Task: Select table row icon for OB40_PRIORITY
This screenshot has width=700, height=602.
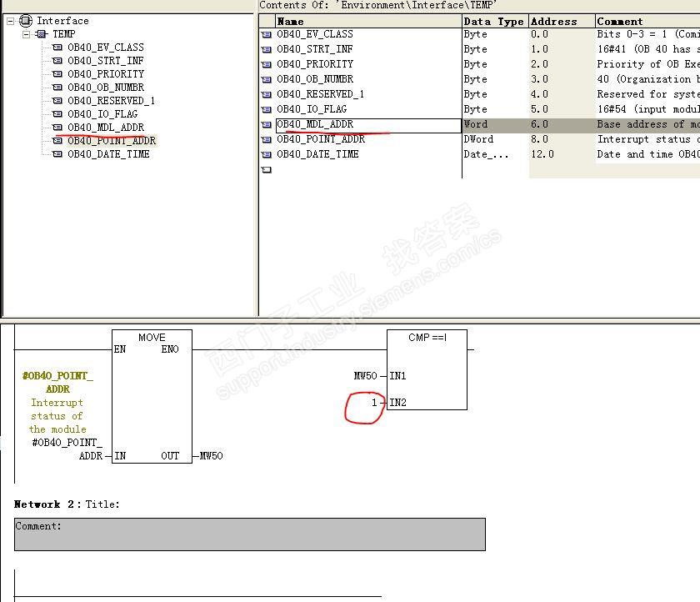Action: coord(267,65)
